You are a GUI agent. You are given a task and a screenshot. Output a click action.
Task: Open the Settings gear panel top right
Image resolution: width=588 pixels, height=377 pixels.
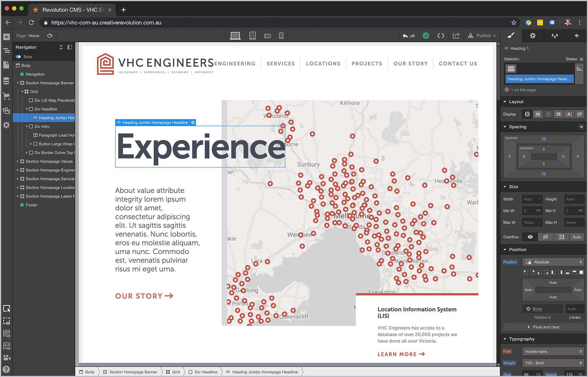(x=533, y=36)
